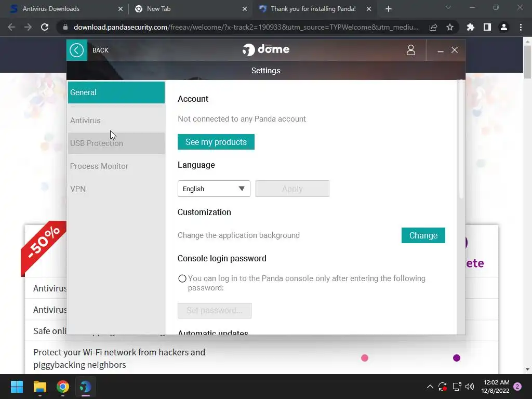
Task: Close the Panda Dome settings window
Action: pos(455,50)
